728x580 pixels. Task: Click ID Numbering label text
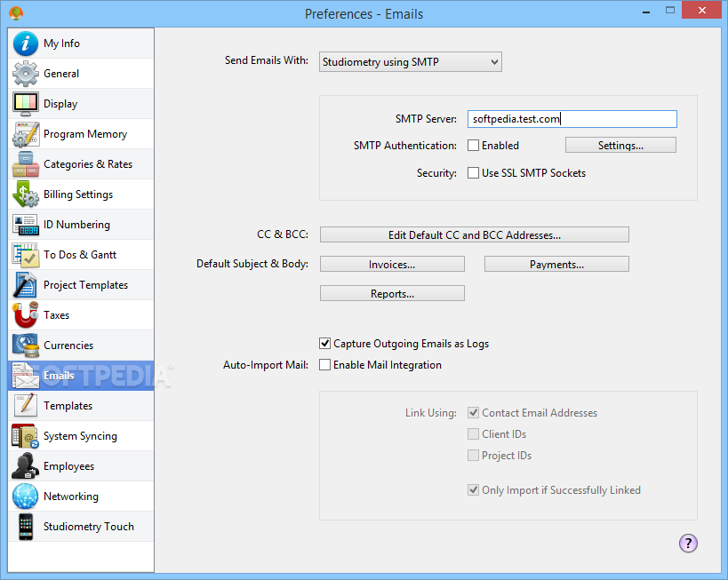pyautogui.click(x=76, y=225)
